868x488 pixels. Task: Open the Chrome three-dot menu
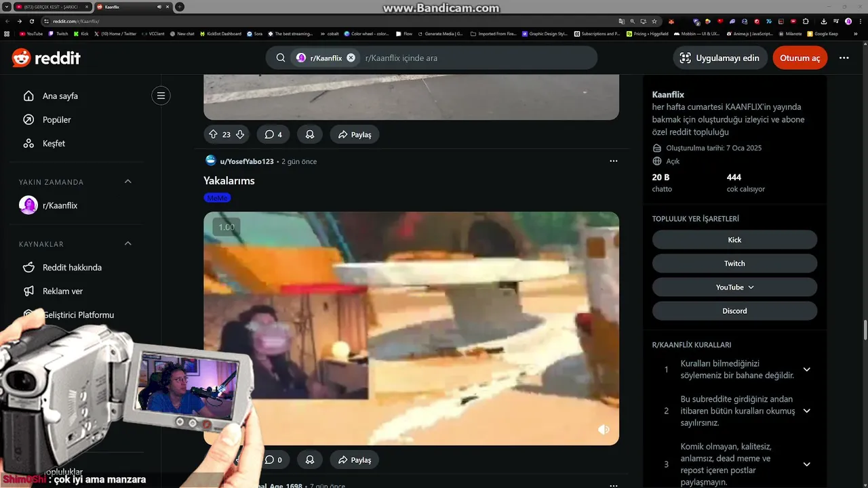[x=860, y=21]
